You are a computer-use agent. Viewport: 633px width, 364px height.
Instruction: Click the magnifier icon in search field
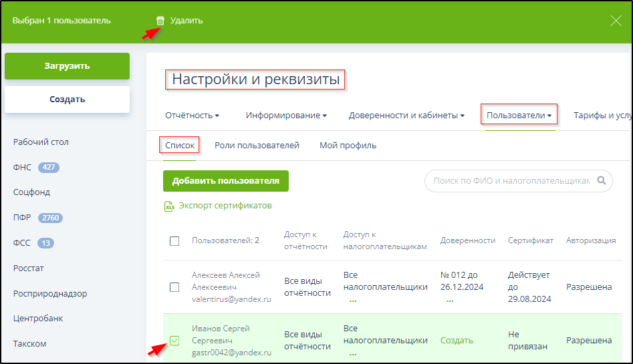point(602,180)
